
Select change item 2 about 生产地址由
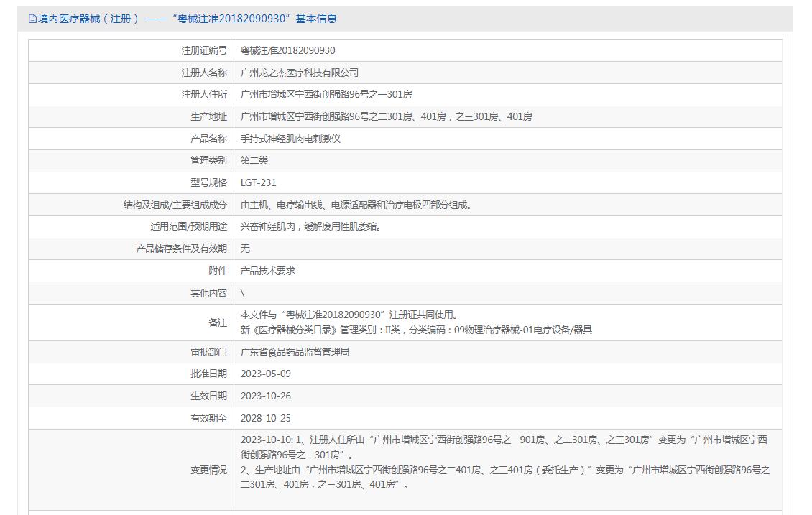(x=505, y=477)
